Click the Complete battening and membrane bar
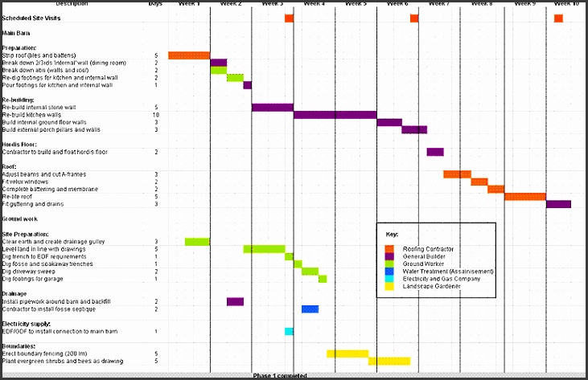The image size is (588, 380). tap(496, 189)
